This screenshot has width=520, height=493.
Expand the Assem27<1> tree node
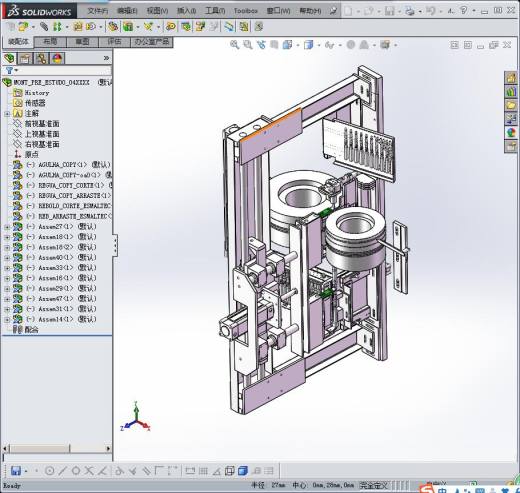7,227
